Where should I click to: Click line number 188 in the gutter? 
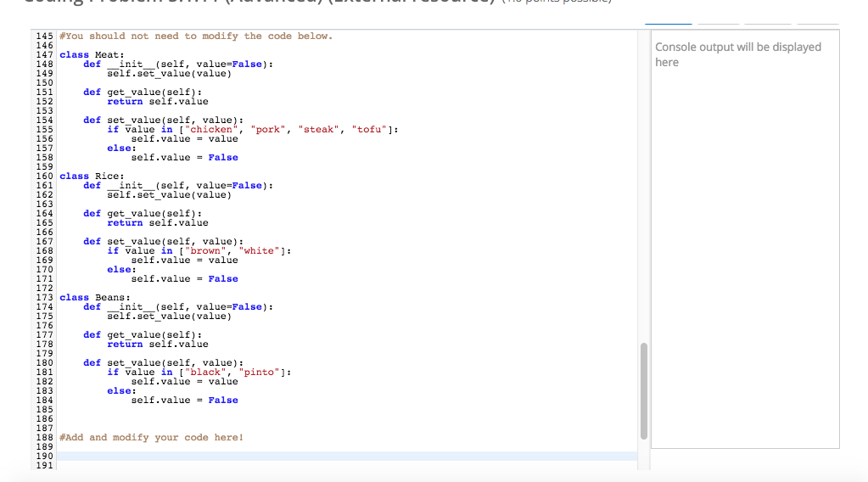pyautogui.click(x=44, y=437)
